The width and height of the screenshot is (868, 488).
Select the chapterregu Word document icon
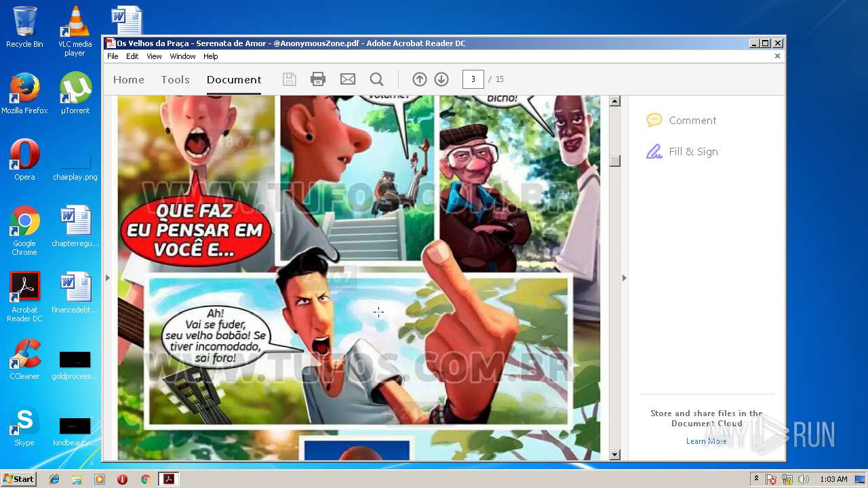(75, 226)
